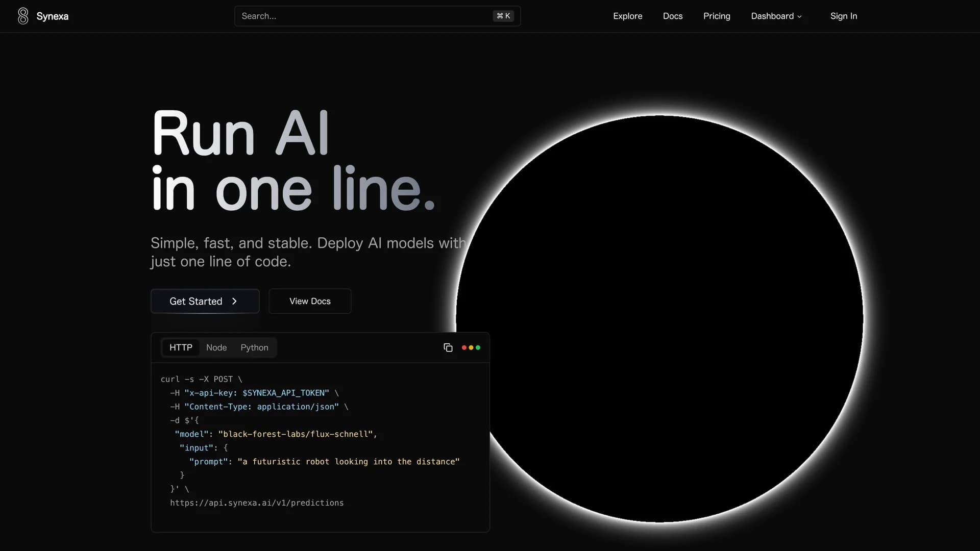Click the "x-api-key: $SYNEXA_API_TOKEN" header line
Screen dimensions: 980x551
(x=254, y=393)
